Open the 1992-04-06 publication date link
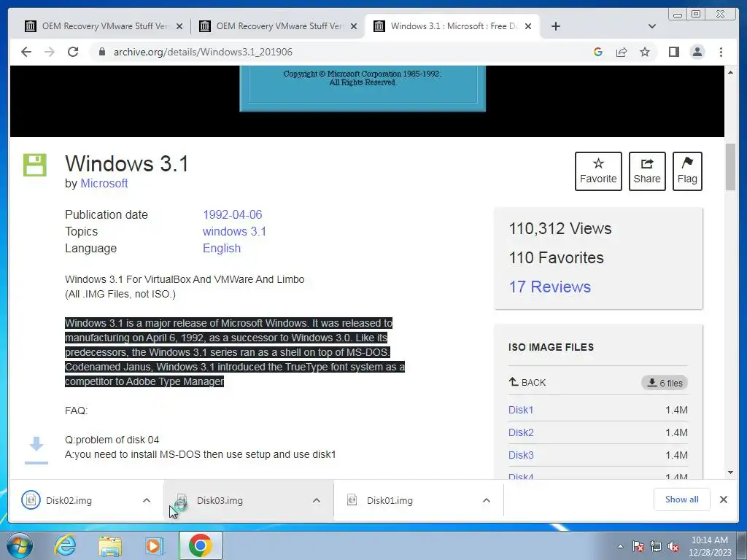The width and height of the screenshot is (747, 560). [x=233, y=215]
